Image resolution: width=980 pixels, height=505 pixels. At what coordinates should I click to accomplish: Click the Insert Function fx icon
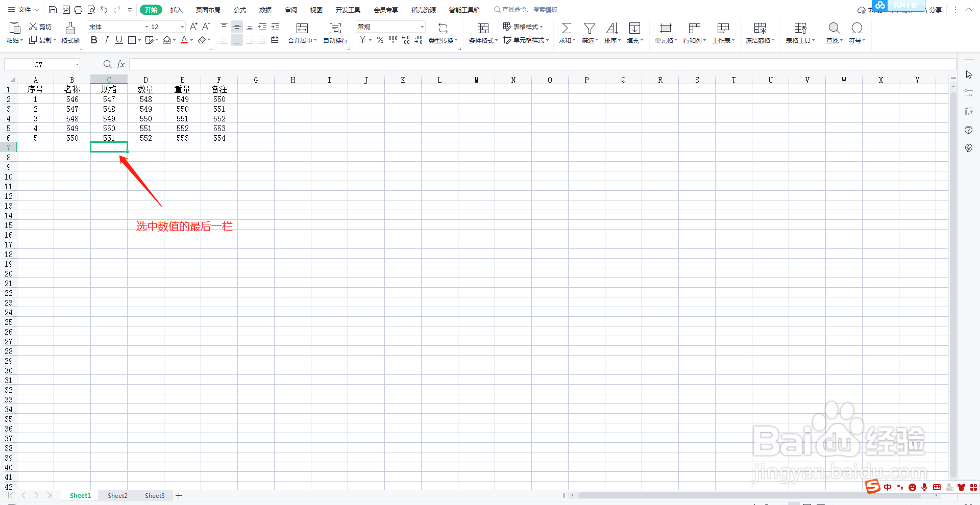(121, 64)
